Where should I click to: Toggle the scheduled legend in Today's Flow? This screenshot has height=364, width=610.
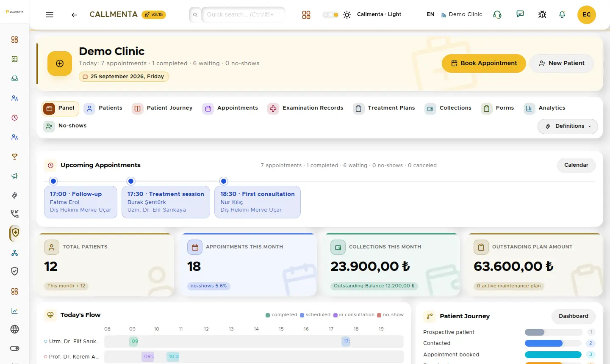pyautogui.click(x=315, y=315)
